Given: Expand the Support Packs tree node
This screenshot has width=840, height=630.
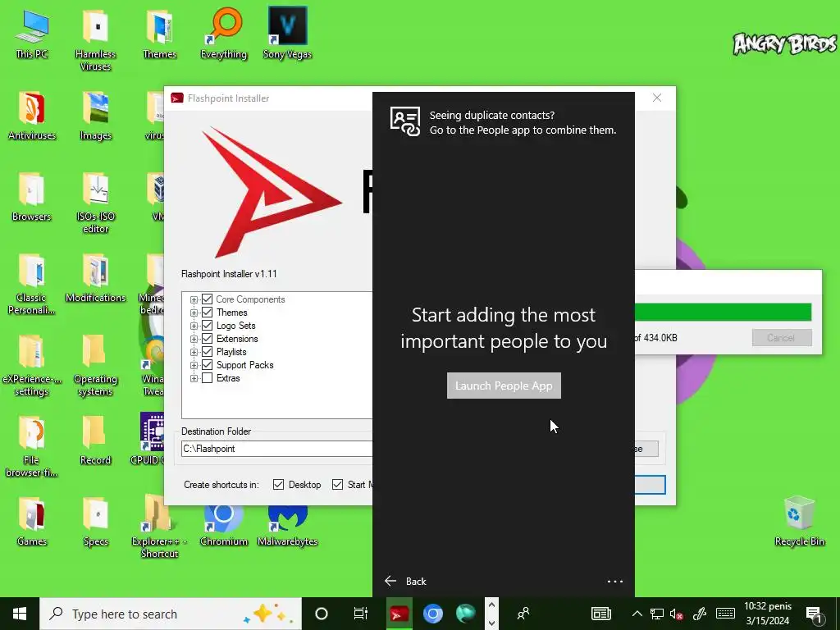Looking at the screenshot, I should [194, 365].
